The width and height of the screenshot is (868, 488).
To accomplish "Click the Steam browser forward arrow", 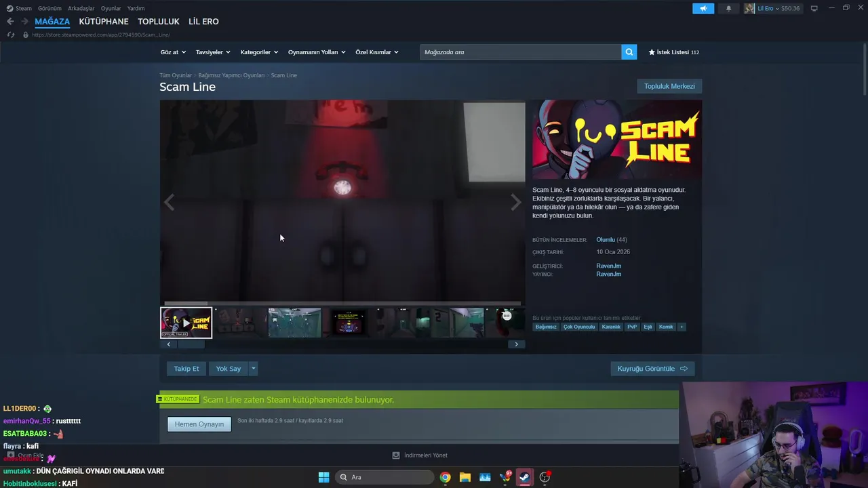I will [24, 22].
